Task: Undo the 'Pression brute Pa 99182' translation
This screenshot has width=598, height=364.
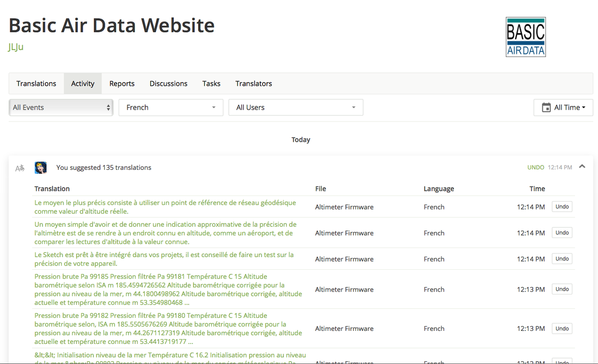Action: click(562, 329)
